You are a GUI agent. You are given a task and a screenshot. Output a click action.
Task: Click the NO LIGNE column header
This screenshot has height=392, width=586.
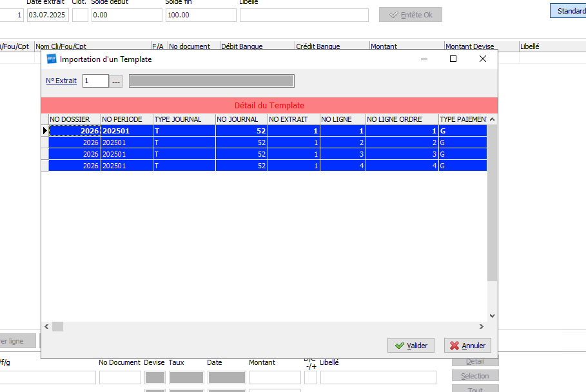pyautogui.click(x=343, y=119)
